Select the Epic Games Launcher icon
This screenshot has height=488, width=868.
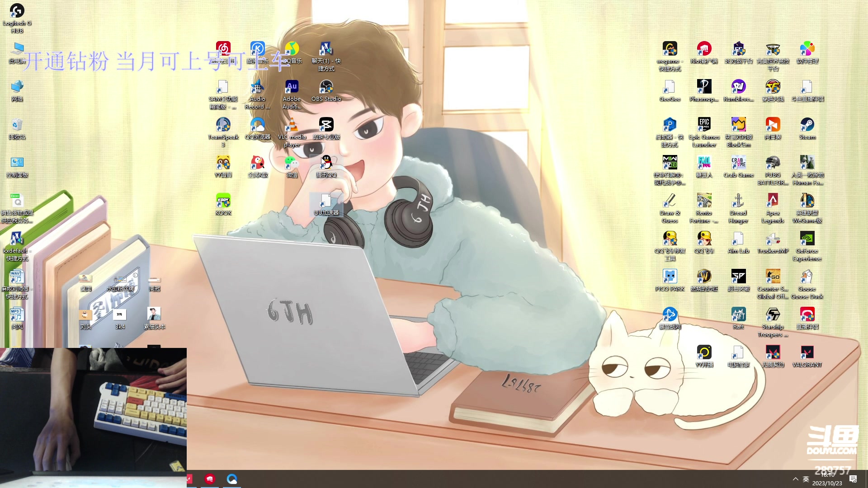coord(704,125)
